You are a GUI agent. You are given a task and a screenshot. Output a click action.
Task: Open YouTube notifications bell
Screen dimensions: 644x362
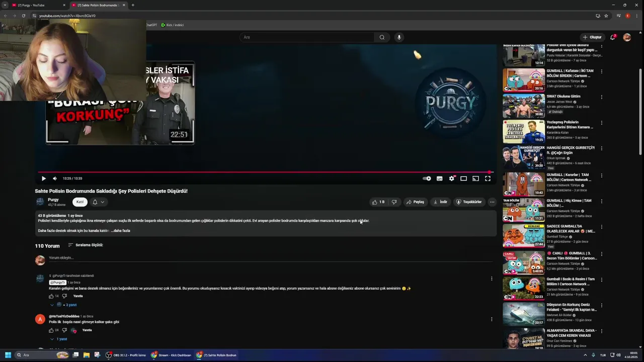tap(613, 37)
